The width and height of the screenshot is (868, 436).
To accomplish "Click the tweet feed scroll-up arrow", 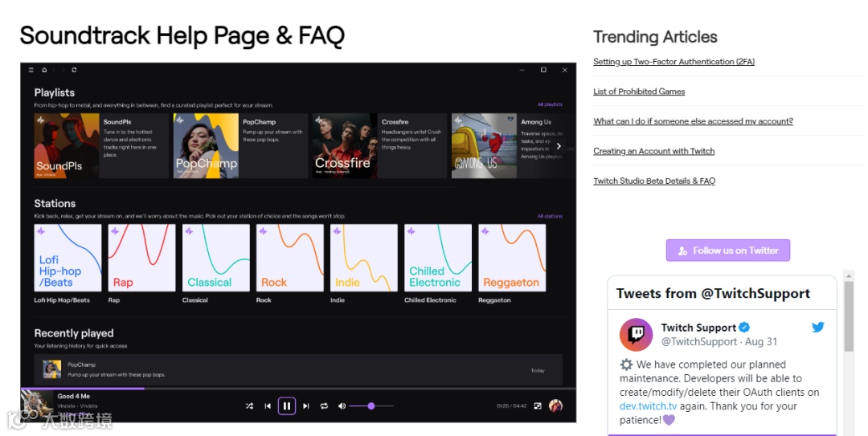I will coord(849,275).
